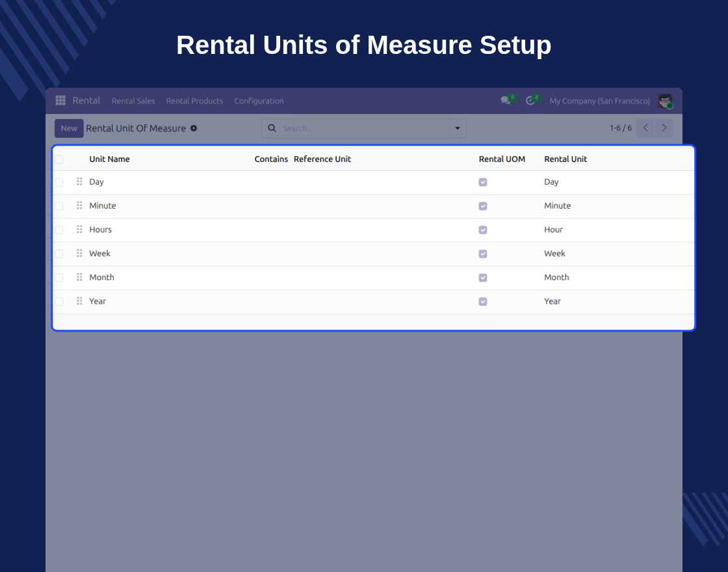
Task: Open the apps grid menu icon
Action: pos(60,100)
